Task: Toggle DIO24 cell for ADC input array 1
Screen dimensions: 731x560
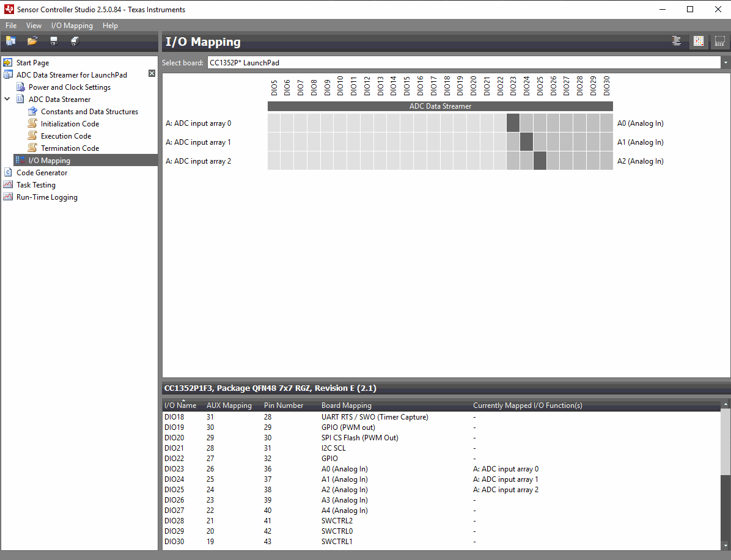Action: pyautogui.click(x=526, y=142)
